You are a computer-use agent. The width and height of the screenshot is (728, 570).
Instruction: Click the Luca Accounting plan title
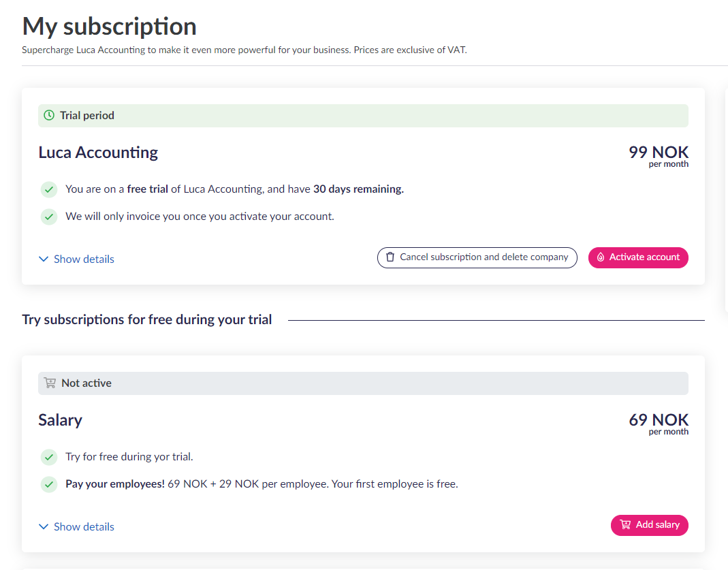(98, 153)
